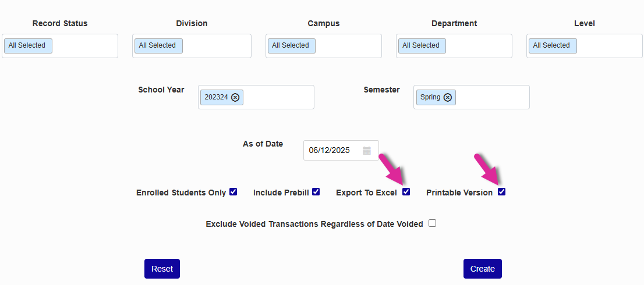Image resolution: width=644 pixels, height=285 pixels.
Task: Select the All Selected tag under Campus
Action: tap(291, 46)
